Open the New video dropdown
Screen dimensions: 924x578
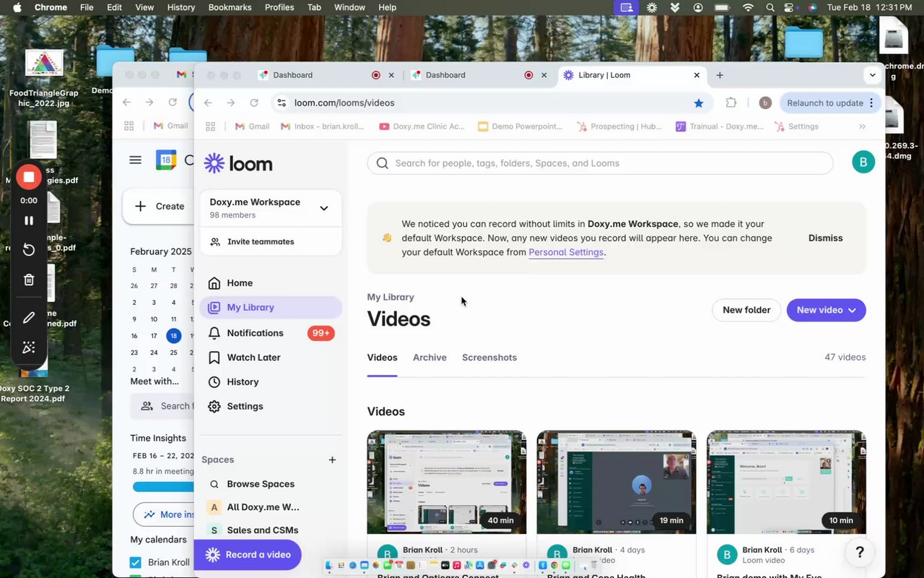(x=826, y=310)
